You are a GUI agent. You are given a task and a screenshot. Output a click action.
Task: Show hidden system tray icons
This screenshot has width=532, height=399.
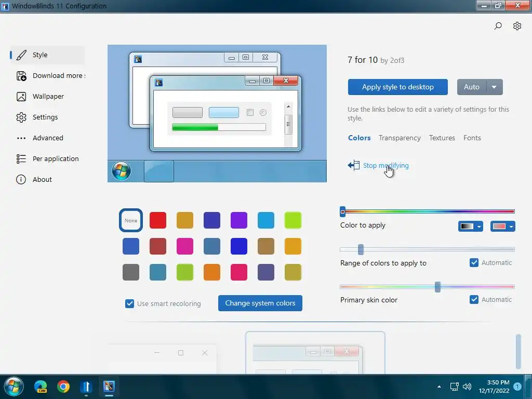coord(439,387)
